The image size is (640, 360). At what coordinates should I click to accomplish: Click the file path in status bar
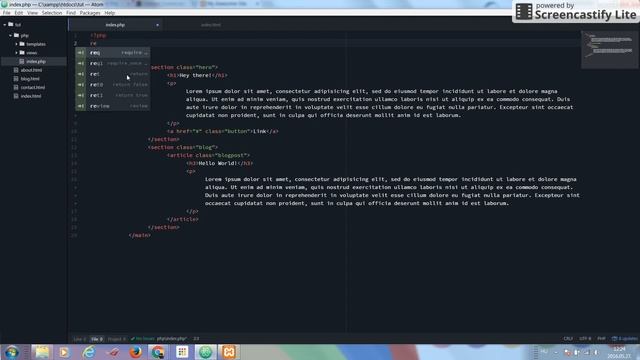point(171,339)
